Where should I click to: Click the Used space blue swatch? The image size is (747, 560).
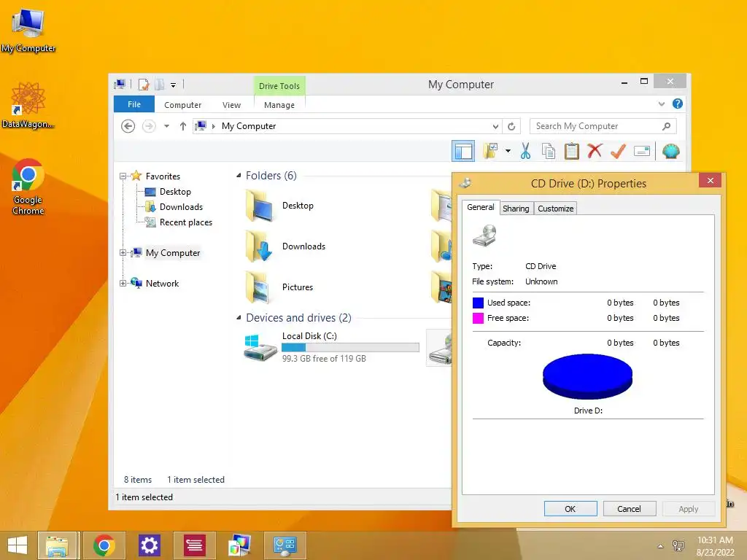[x=478, y=303]
